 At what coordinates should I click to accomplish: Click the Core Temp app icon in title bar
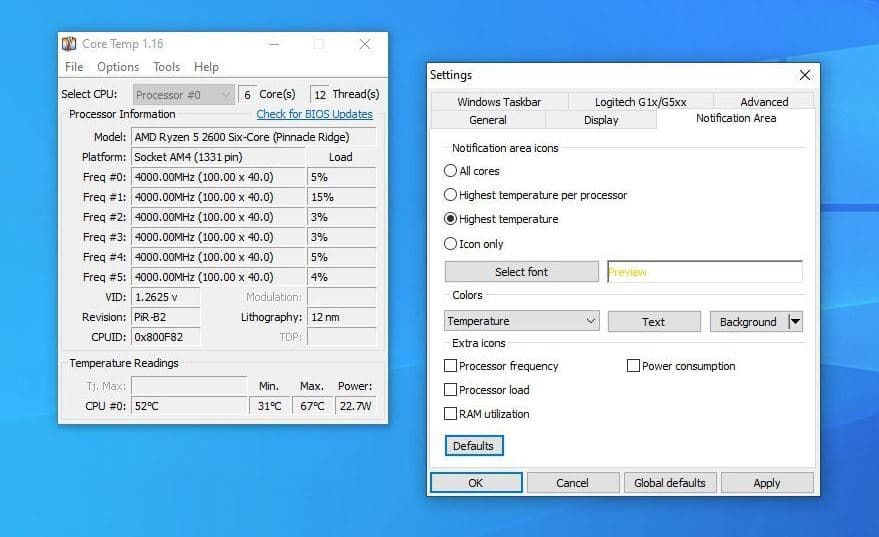click(69, 44)
